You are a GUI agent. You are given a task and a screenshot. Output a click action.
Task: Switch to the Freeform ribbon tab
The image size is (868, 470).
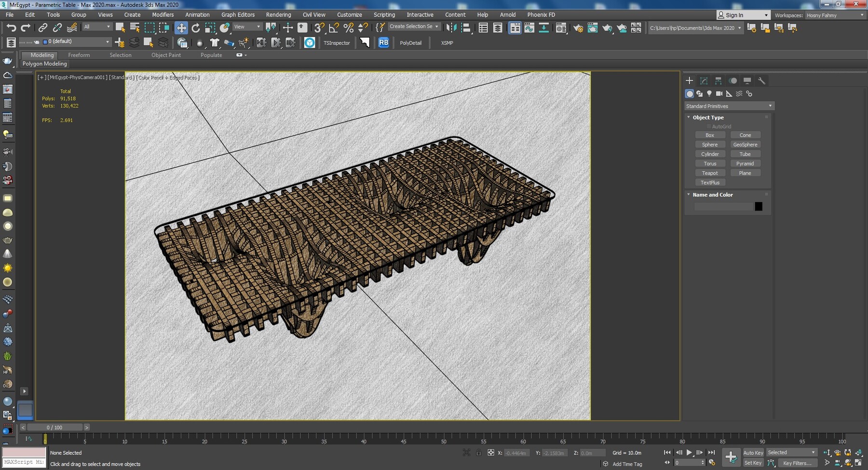(79, 55)
